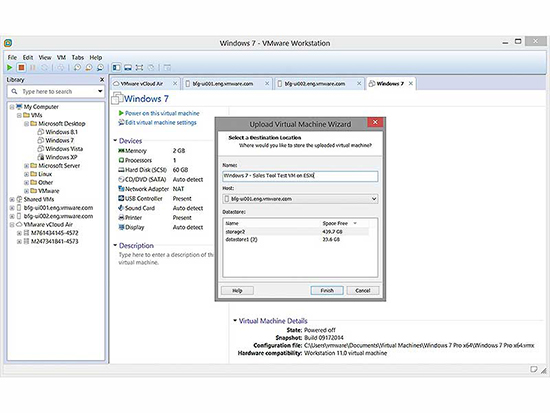Click the thumbnail bar toolbar icon
The height and width of the screenshot is (413, 550).
128,67
